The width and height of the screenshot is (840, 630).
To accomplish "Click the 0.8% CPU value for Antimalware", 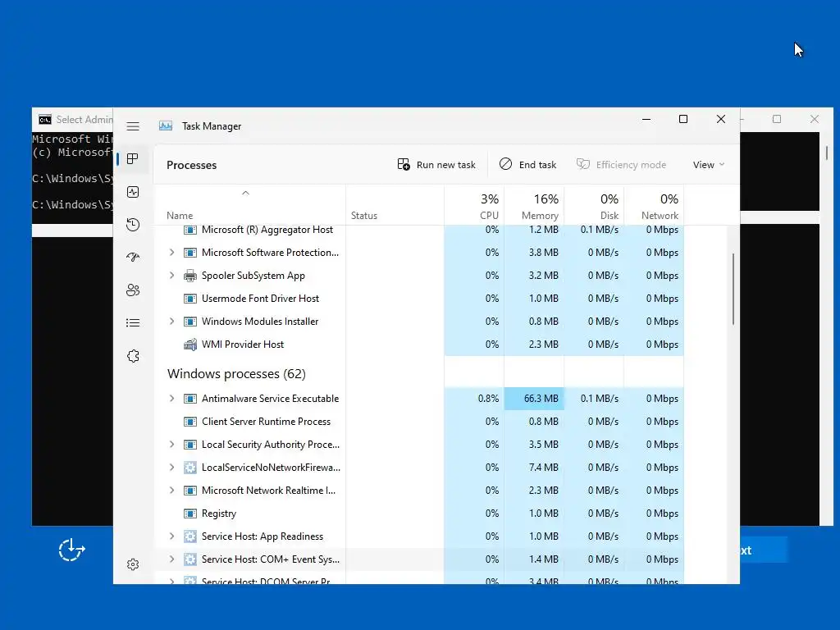I will pyautogui.click(x=488, y=399).
